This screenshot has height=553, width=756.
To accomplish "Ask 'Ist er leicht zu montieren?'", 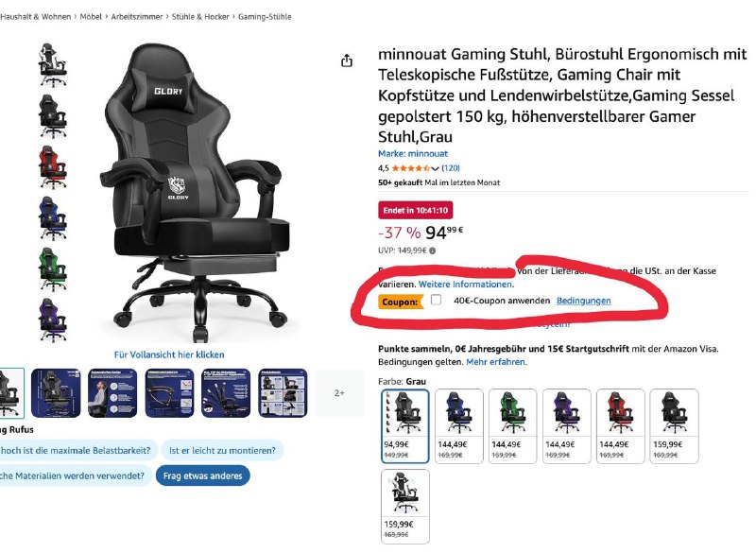I will 222,451.
